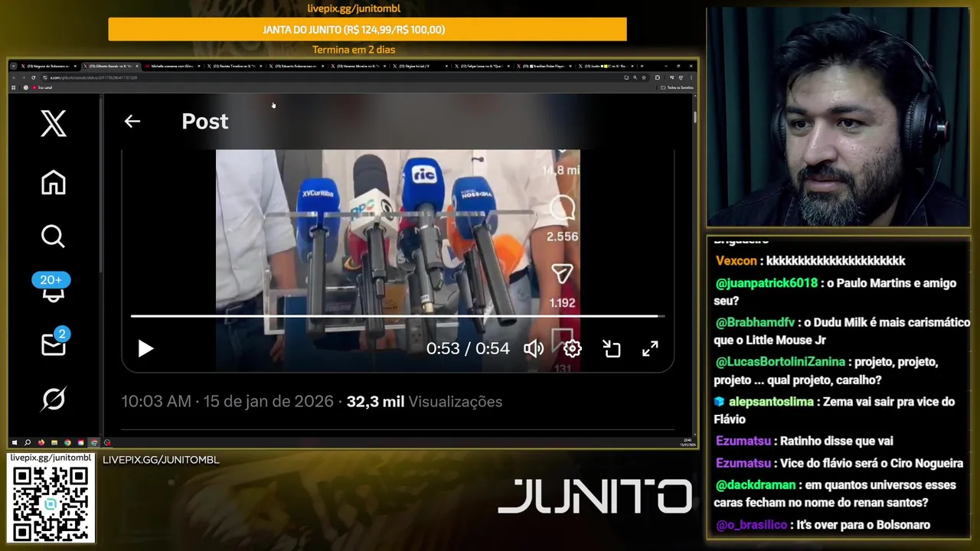Click the taskbar clock
Screen dimensions: 980x551
click(687, 442)
